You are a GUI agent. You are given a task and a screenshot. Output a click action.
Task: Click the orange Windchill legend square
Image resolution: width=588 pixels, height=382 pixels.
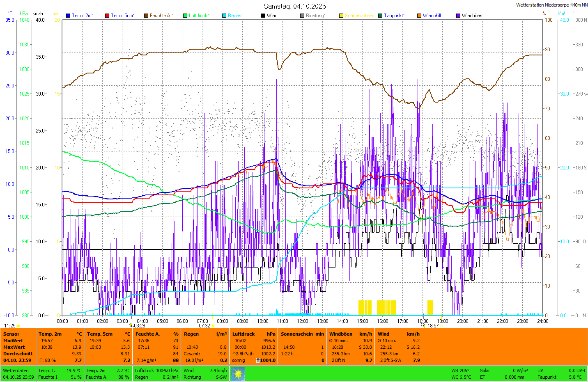tap(419, 16)
